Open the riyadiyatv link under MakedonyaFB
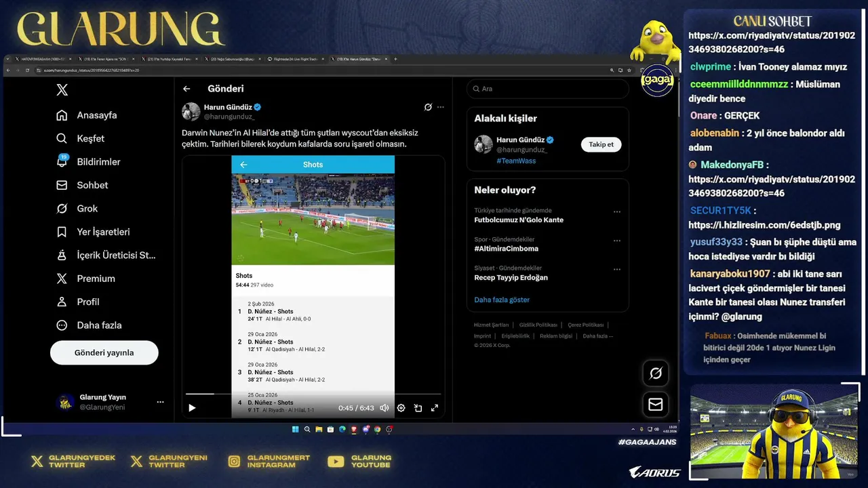This screenshot has height=488, width=868. 772,186
